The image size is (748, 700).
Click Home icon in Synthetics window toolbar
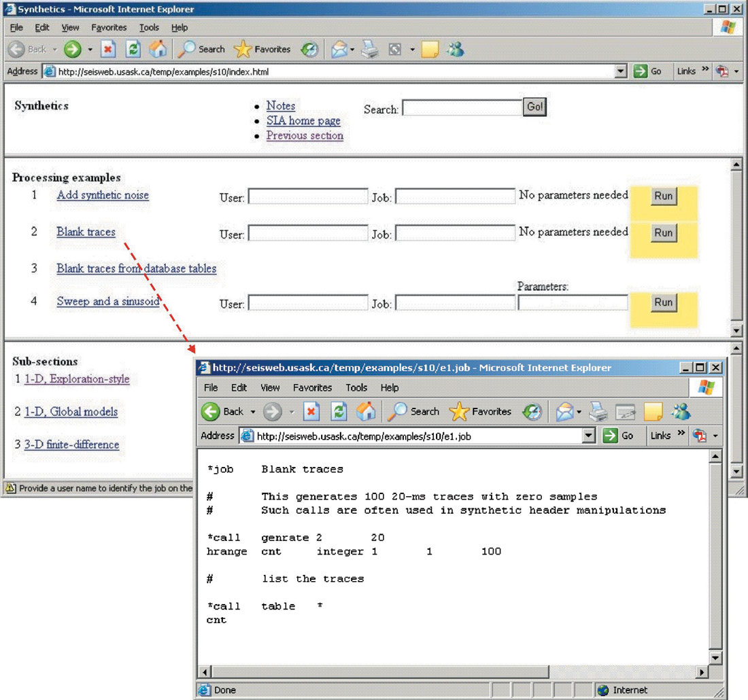(158, 49)
